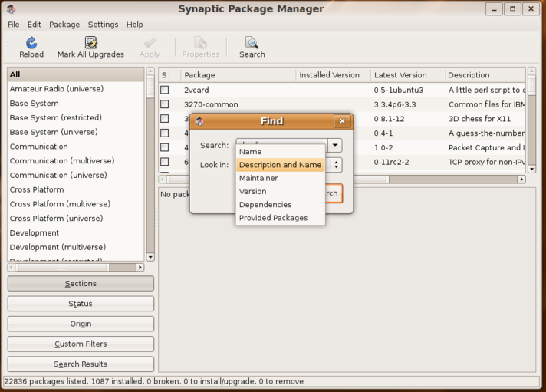Click the Search Results button
Viewport: 546px width, 392px height.
click(x=81, y=364)
